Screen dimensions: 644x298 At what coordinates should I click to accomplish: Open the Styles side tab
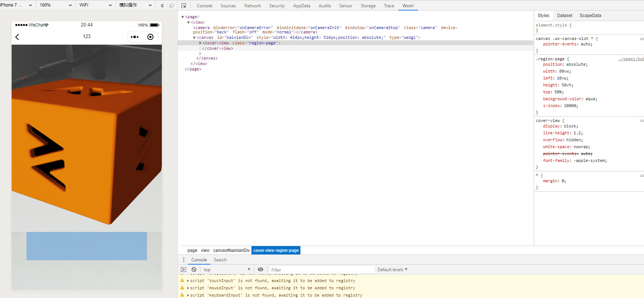pyautogui.click(x=543, y=16)
